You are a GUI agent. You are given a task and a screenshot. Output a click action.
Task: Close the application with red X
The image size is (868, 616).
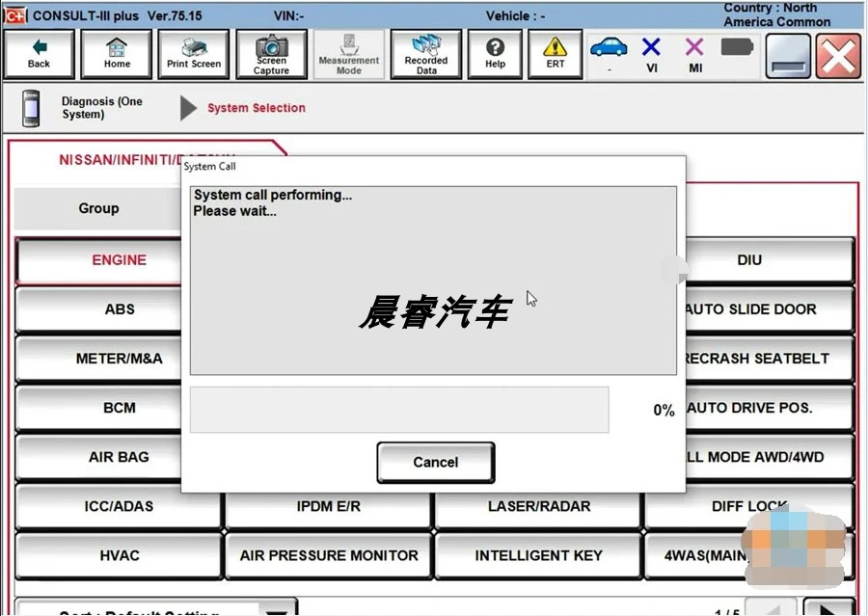838,56
